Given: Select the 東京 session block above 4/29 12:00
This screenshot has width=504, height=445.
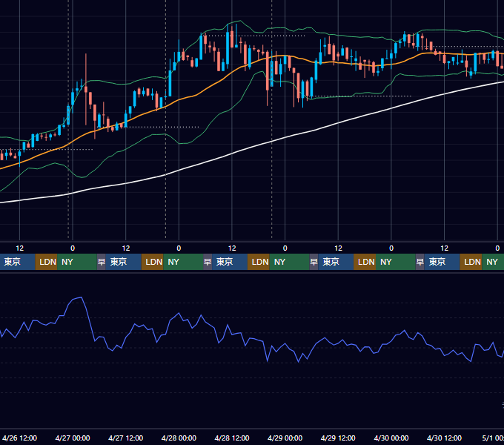Looking at the screenshot, I should (336, 262).
